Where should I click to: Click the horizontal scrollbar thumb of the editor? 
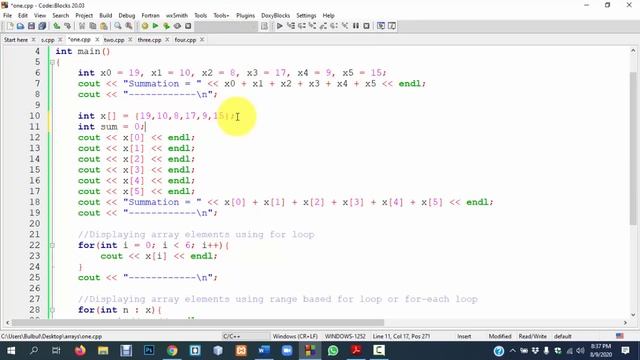click(198, 322)
